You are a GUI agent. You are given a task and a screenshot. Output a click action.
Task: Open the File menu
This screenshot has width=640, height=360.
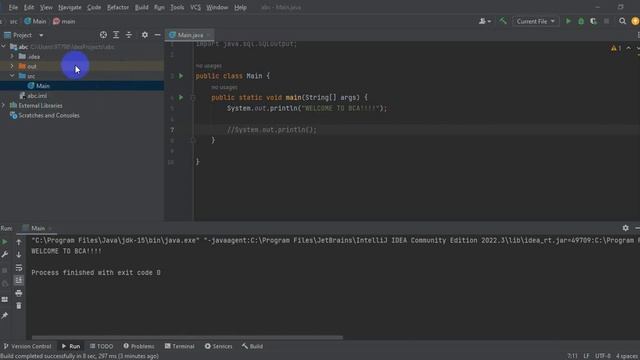[13, 7]
